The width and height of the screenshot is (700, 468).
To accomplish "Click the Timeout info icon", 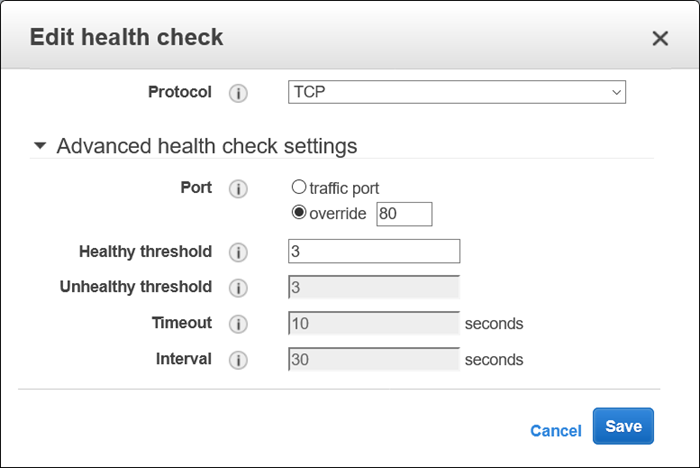I will [238, 324].
